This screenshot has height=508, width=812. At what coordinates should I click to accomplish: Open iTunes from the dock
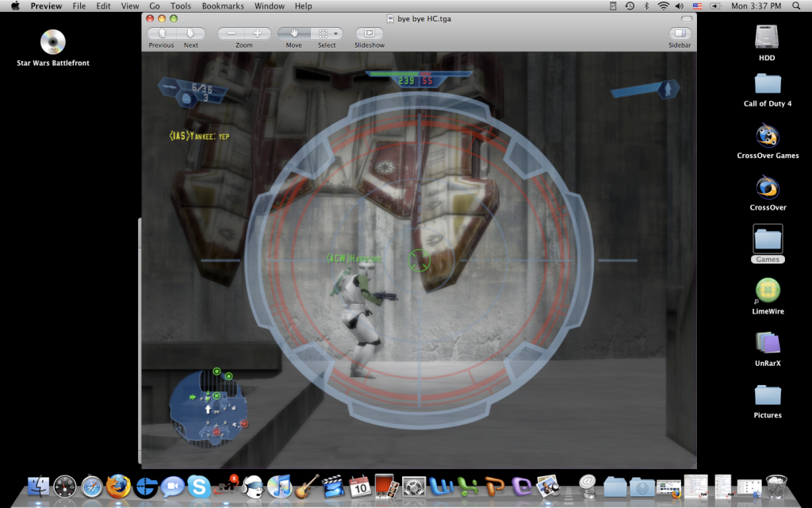coord(280,487)
